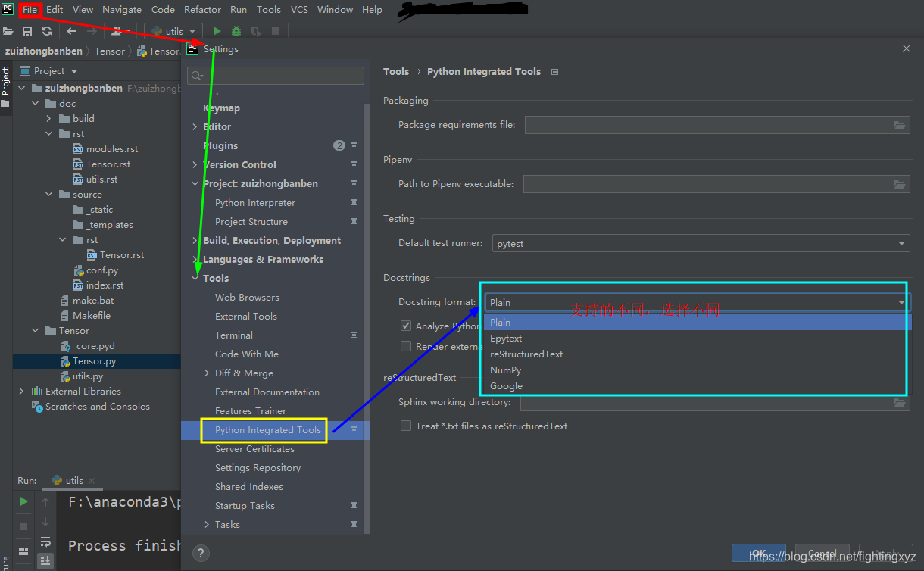Toggle soft-wrap in the Run panel

pyautogui.click(x=45, y=541)
